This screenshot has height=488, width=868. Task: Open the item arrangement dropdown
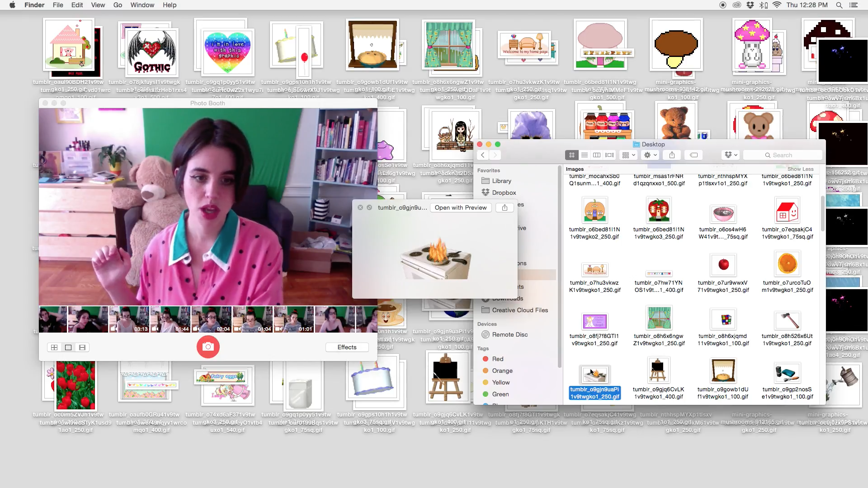tap(628, 155)
